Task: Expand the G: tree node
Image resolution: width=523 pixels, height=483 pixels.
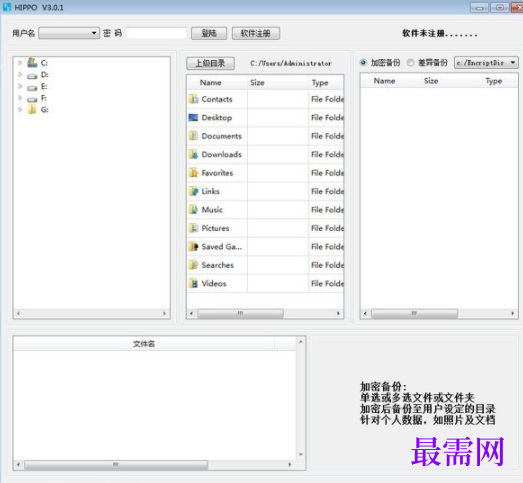Action: (x=20, y=109)
